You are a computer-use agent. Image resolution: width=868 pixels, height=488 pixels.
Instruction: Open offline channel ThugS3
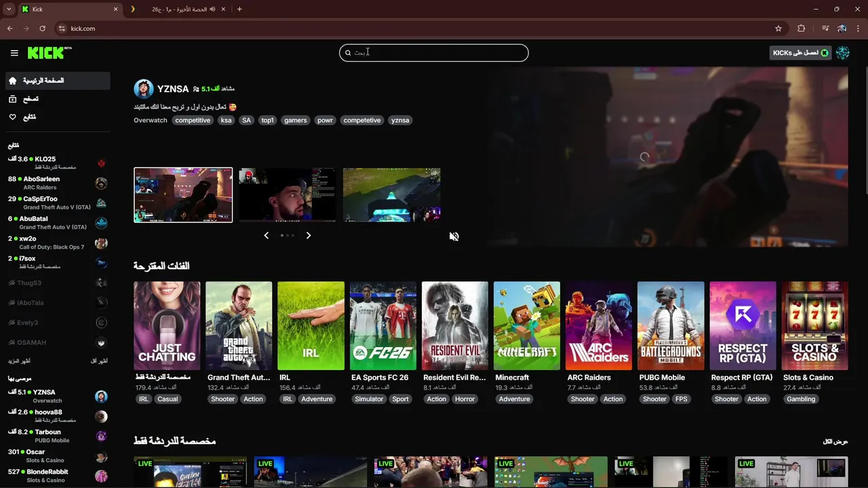tap(58, 283)
